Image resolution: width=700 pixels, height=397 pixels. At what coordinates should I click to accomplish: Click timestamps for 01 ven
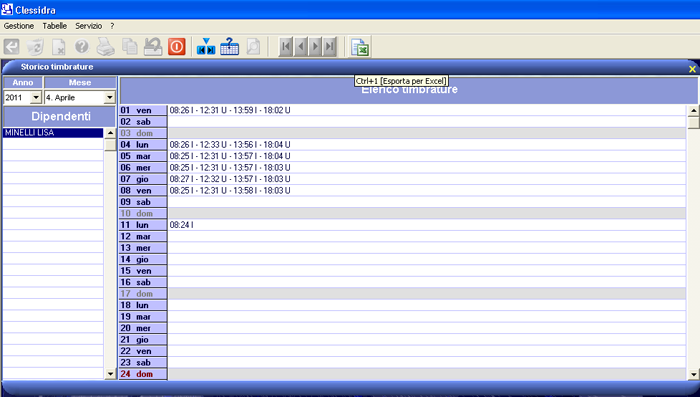[230, 110]
